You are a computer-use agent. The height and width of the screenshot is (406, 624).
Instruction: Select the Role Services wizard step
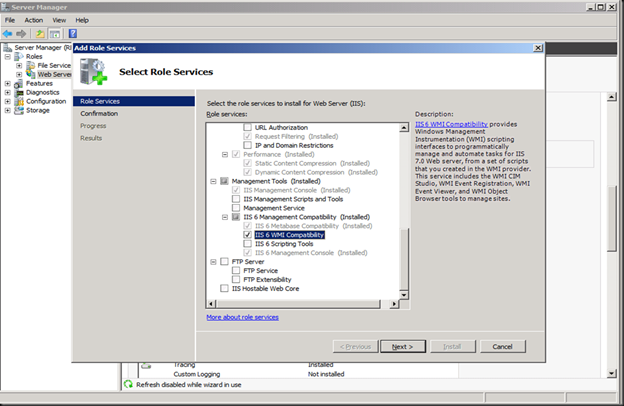coord(134,101)
